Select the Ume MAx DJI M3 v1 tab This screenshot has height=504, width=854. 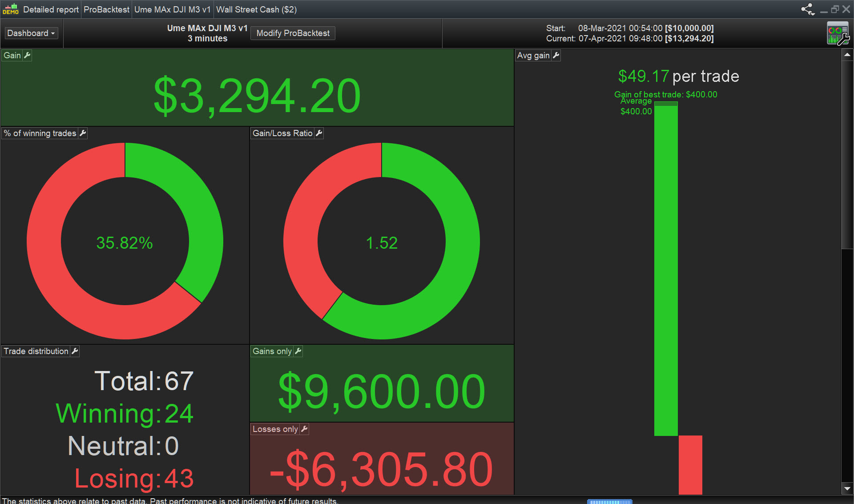click(x=172, y=9)
